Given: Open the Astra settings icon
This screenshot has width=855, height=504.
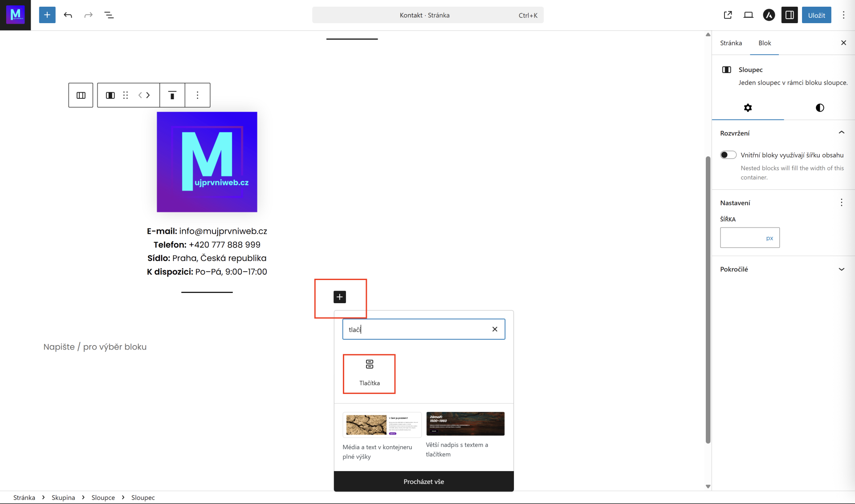Looking at the screenshot, I should click(769, 15).
